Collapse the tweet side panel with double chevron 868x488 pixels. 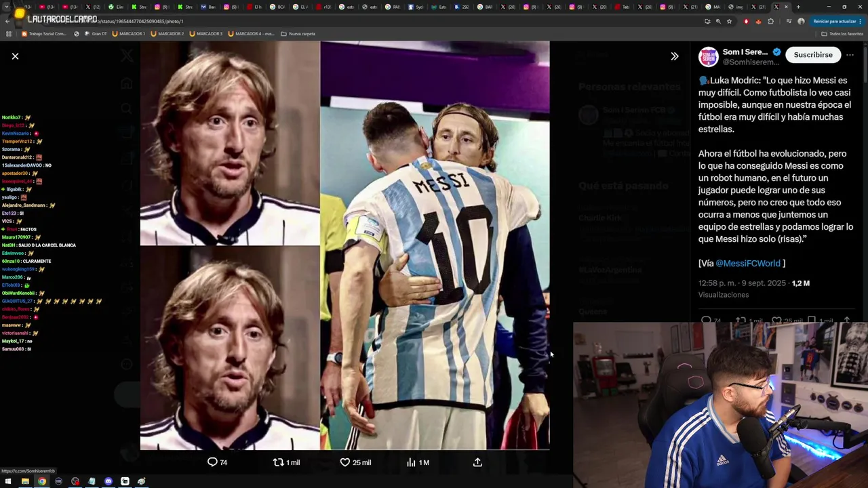coord(674,56)
